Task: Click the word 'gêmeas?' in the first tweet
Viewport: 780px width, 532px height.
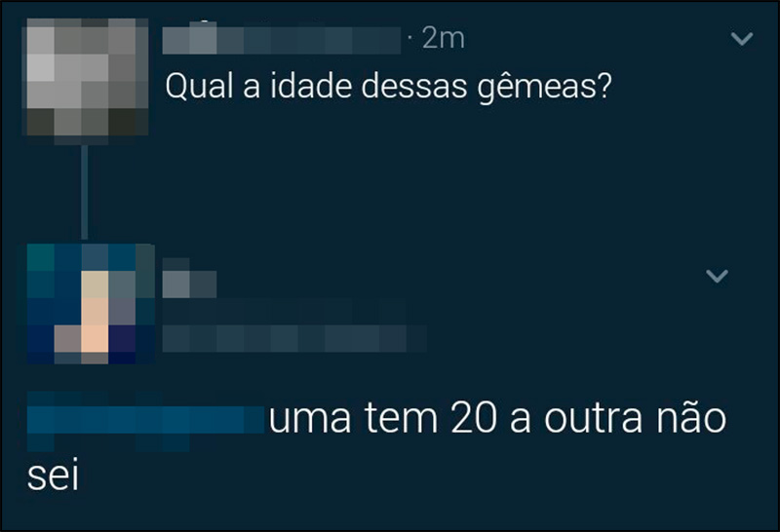Action: (544, 87)
